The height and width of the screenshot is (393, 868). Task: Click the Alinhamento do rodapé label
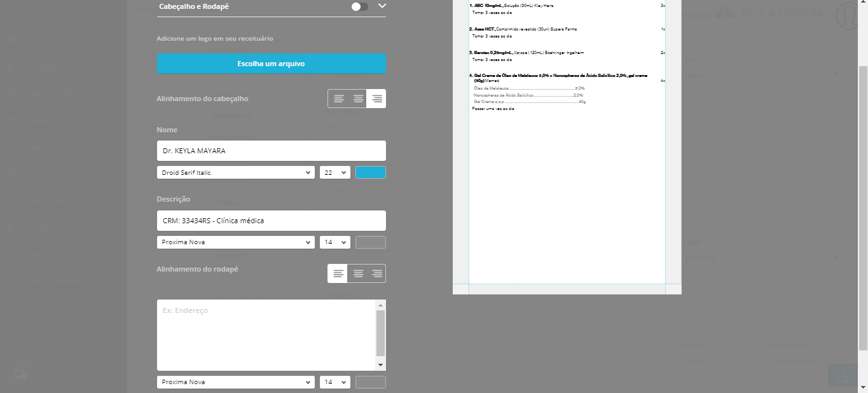197,269
